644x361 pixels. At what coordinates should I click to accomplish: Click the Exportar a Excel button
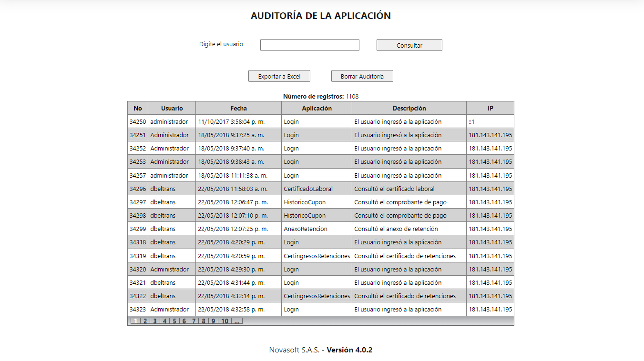click(279, 76)
